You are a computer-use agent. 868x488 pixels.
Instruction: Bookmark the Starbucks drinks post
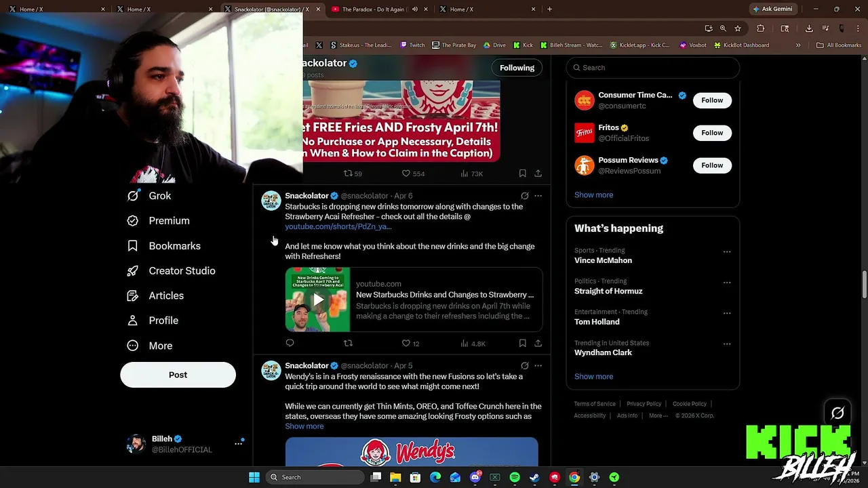click(522, 344)
